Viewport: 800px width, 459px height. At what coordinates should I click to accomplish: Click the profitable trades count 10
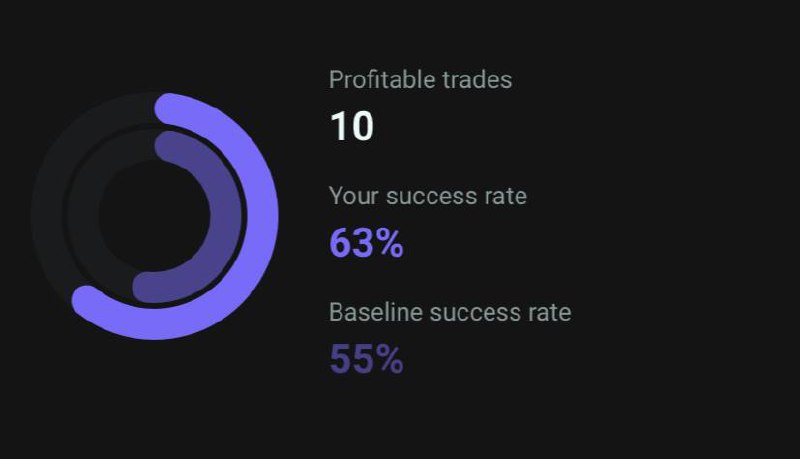click(352, 126)
